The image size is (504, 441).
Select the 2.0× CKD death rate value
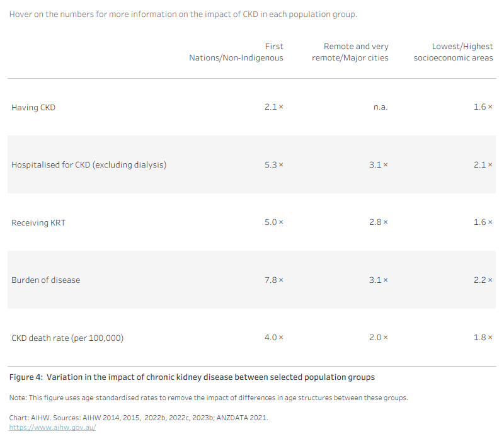(x=379, y=338)
